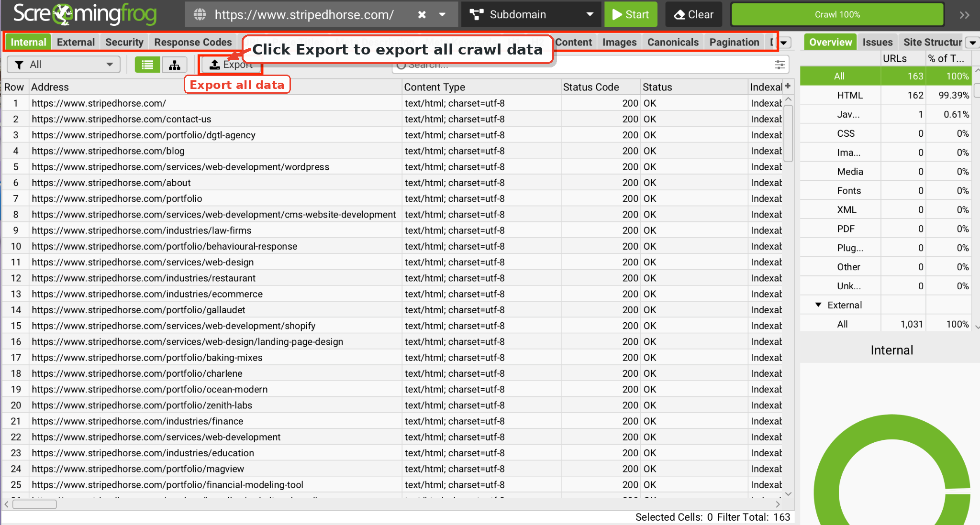Click the stripedhorse.com/blog address

[108, 151]
